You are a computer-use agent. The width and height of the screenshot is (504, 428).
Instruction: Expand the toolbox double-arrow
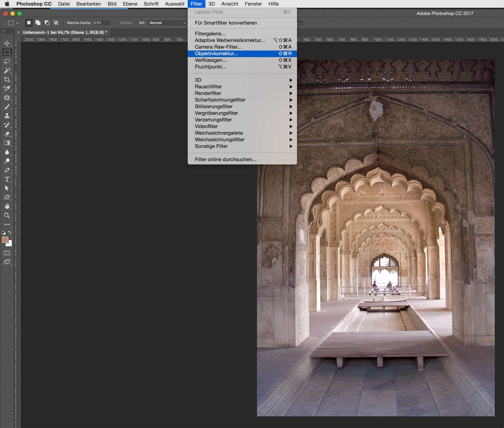pos(4,31)
